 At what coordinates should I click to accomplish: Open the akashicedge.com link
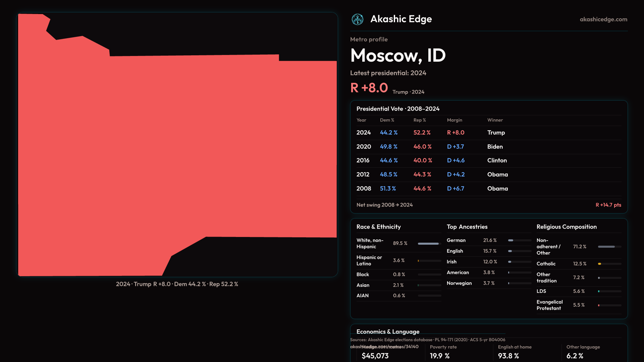(x=603, y=19)
